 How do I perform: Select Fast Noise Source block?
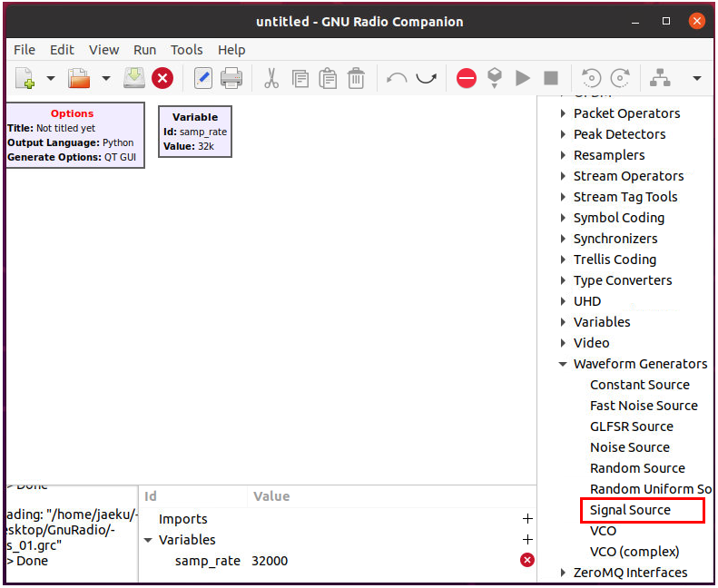coord(644,406)
